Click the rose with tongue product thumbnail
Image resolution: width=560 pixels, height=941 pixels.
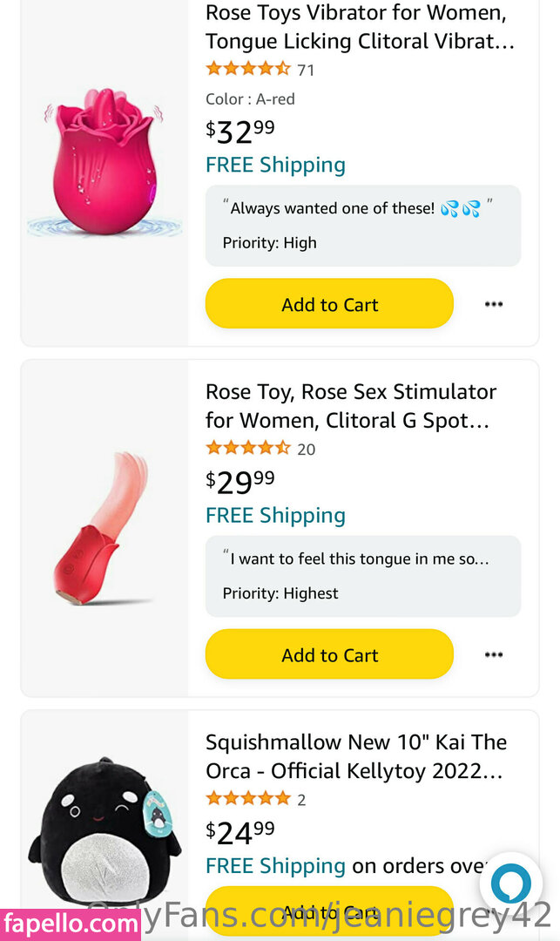(105, 528)
